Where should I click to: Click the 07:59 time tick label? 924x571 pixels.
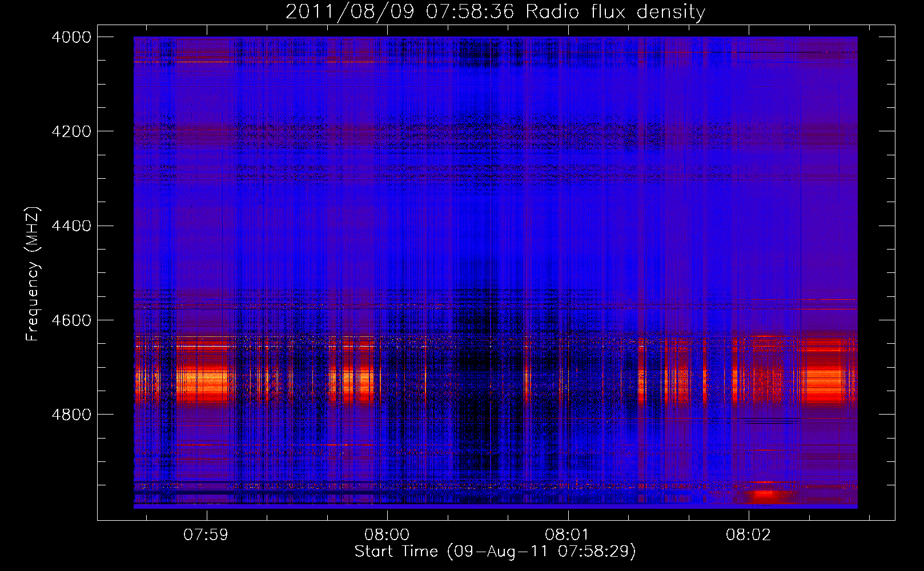pyautogui.click(x=206, y=535)
